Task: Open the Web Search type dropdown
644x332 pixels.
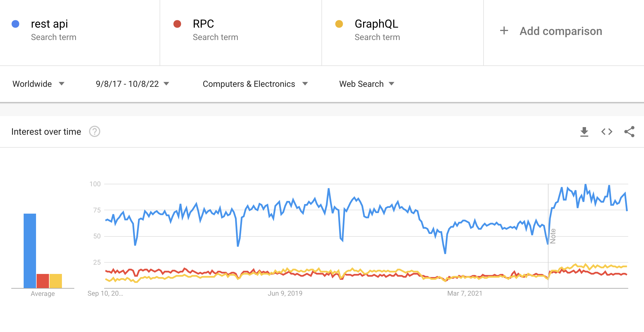Action: pos(366,84)
